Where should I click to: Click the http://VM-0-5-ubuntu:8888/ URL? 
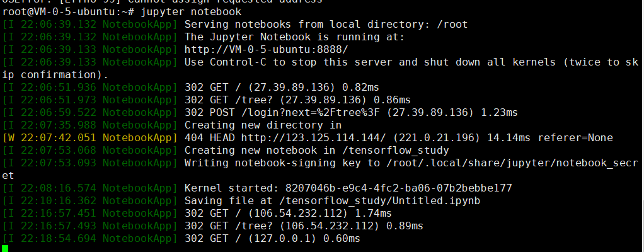(266, 50)
